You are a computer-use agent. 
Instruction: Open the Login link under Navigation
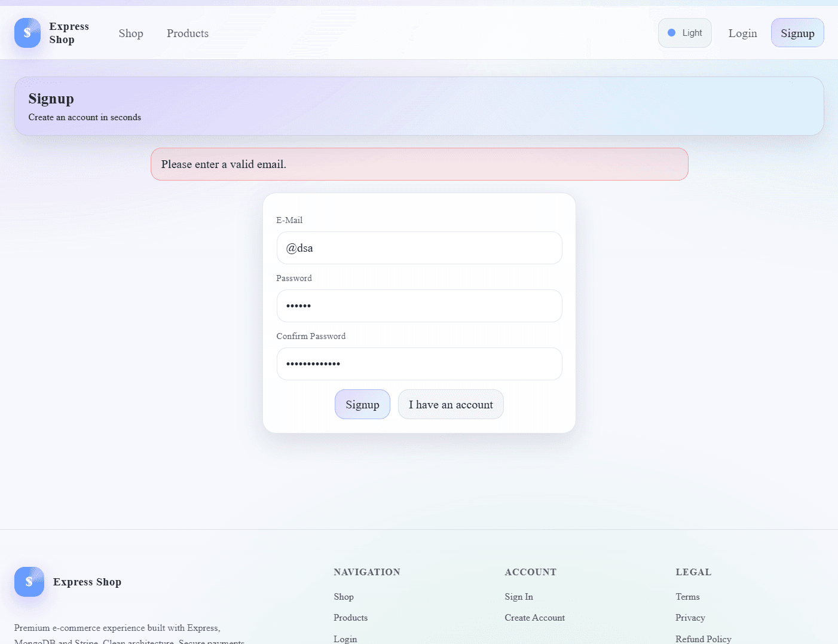click(345, 639)
